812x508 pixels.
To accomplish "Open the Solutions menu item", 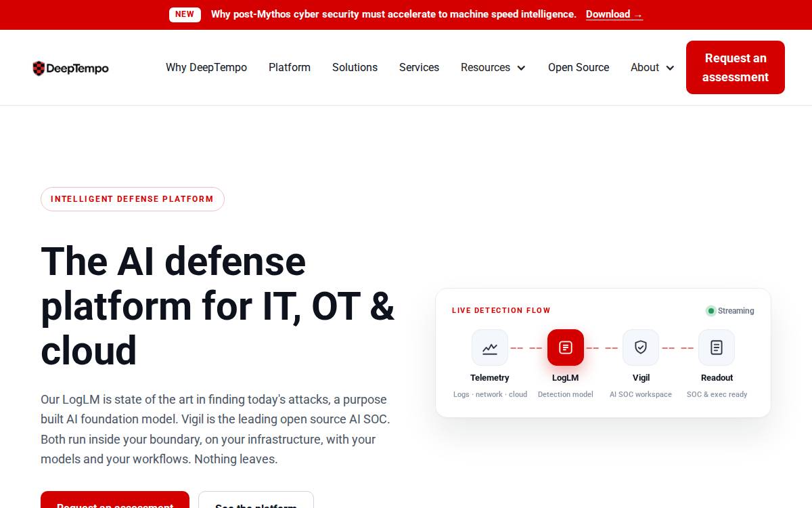I will point(355,67).
